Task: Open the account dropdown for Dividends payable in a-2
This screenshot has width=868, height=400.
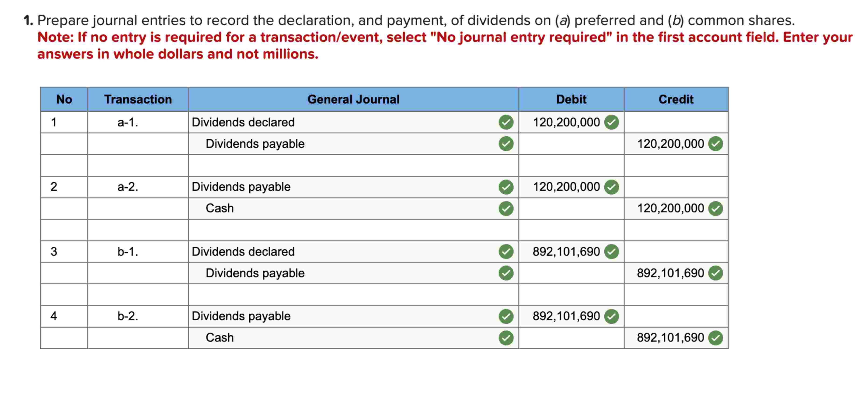Action: click(337, 187)
